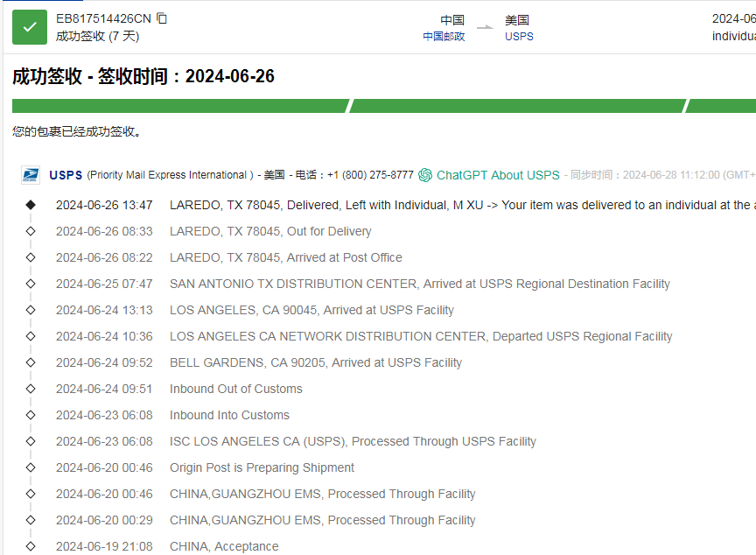Click the marker for Inbound Out of Customs
This screenshot has height=555, width=756.
click(x=31, y=389)
